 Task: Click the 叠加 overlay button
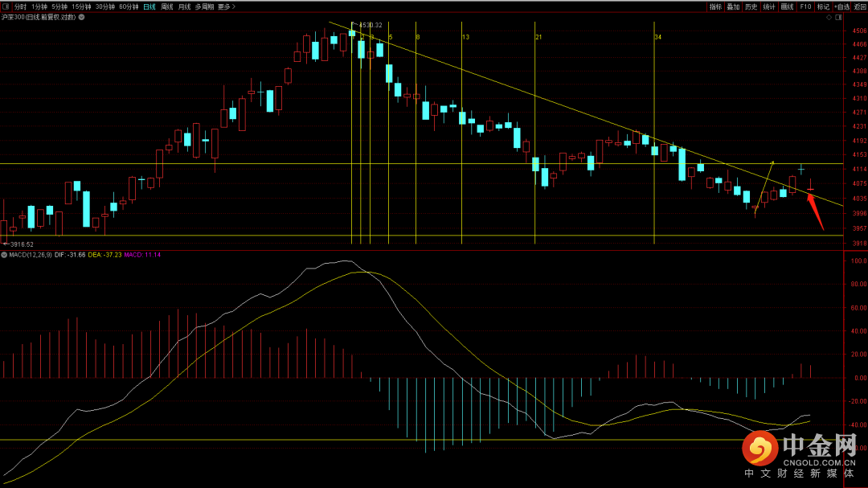click(733, 6)
